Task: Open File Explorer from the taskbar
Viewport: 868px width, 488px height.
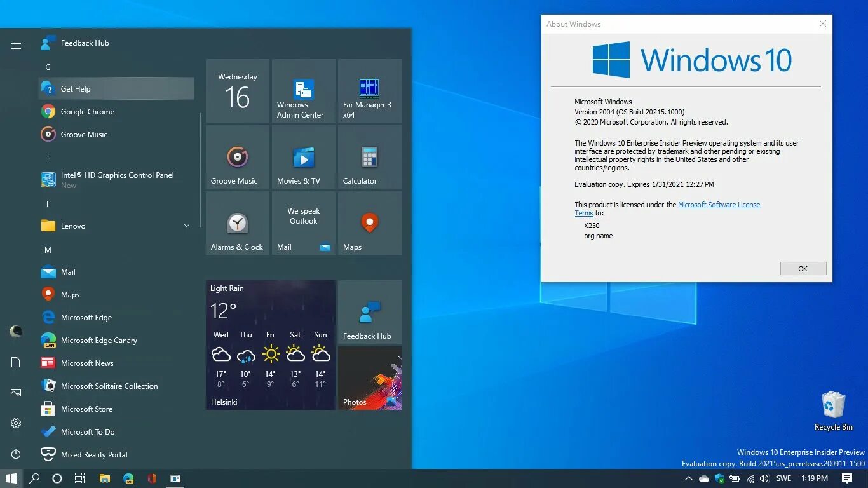Action: (105, 478)
